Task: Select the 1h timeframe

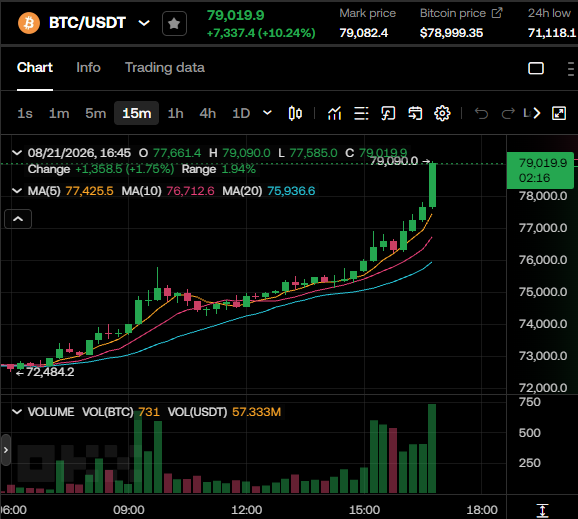Action: (x=175, y=113)
